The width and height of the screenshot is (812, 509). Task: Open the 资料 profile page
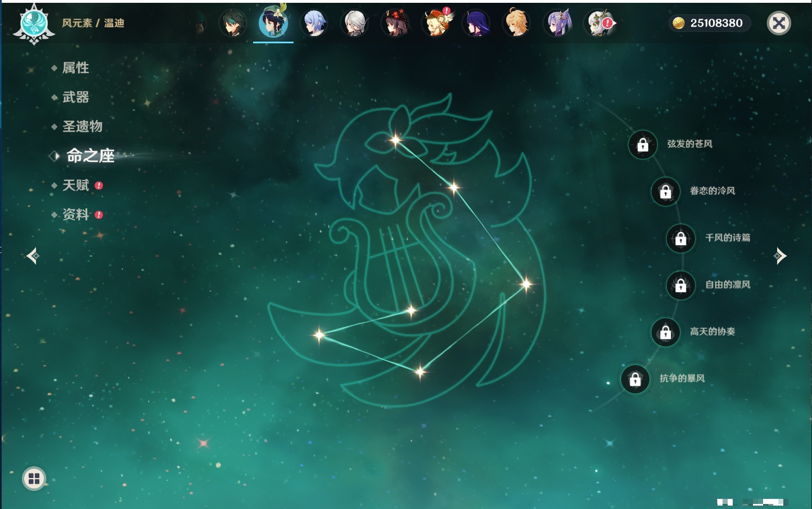(x=75, y=214)
